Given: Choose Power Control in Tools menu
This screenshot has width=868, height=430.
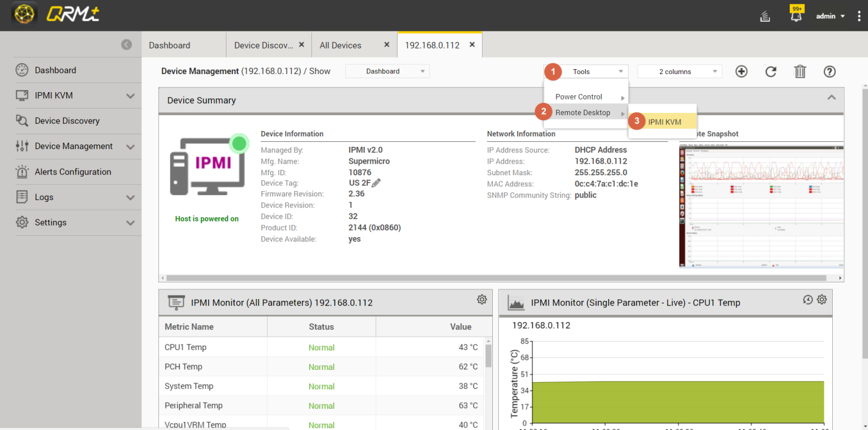Looking at the screenshot, I should [x=579, y=97].
